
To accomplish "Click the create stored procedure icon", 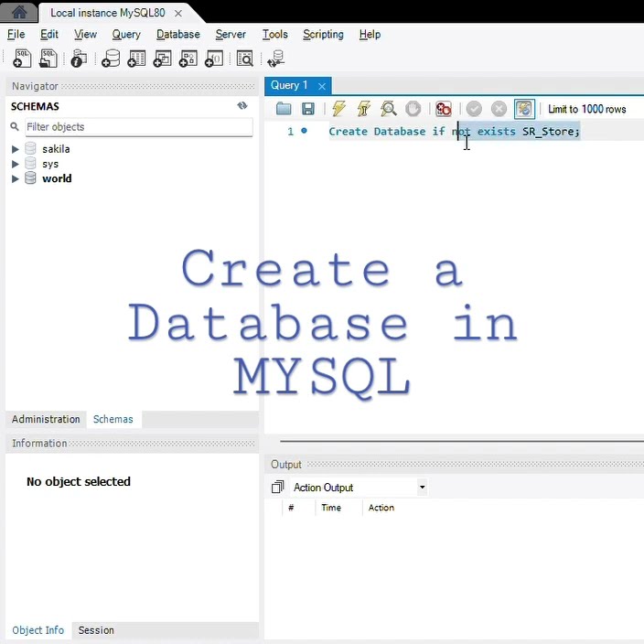I will 188,58.
